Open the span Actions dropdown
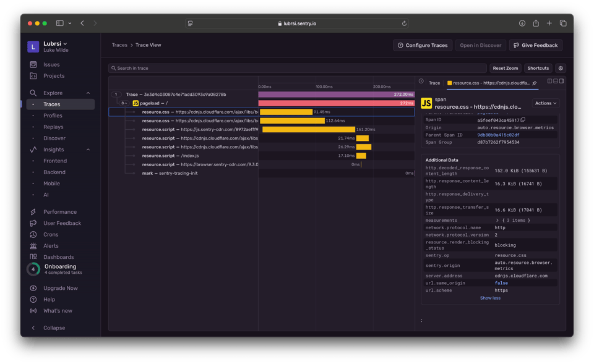Viewport: 594px width, 364px height. [x=546, y=103]
